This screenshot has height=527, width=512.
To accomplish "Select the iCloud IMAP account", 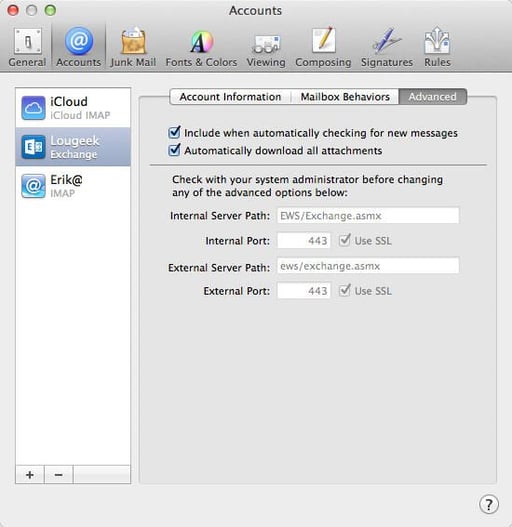I will click(73, 108).
